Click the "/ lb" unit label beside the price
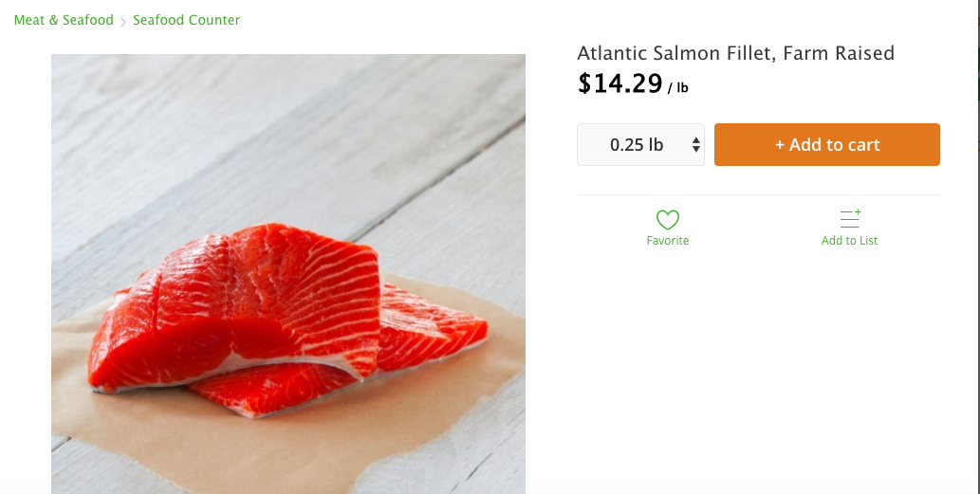The width and height of the screenshot is (980, 494). 677,88
